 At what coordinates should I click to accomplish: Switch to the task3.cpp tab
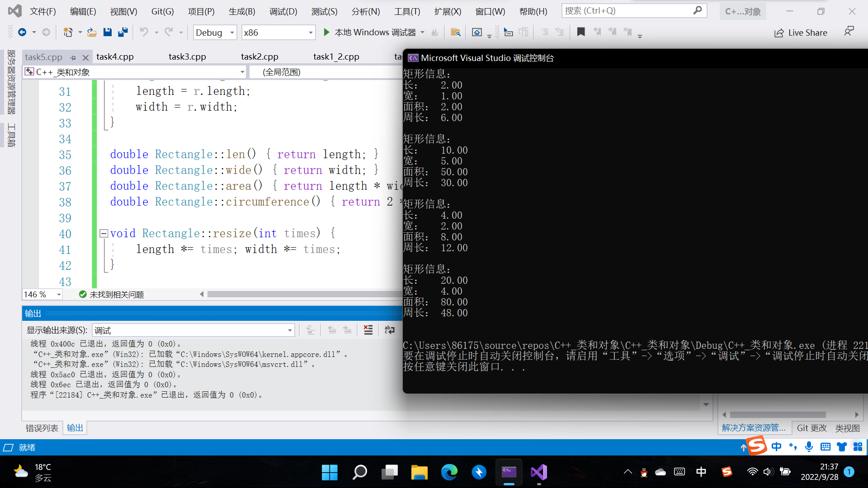click(x=187, y=56)
